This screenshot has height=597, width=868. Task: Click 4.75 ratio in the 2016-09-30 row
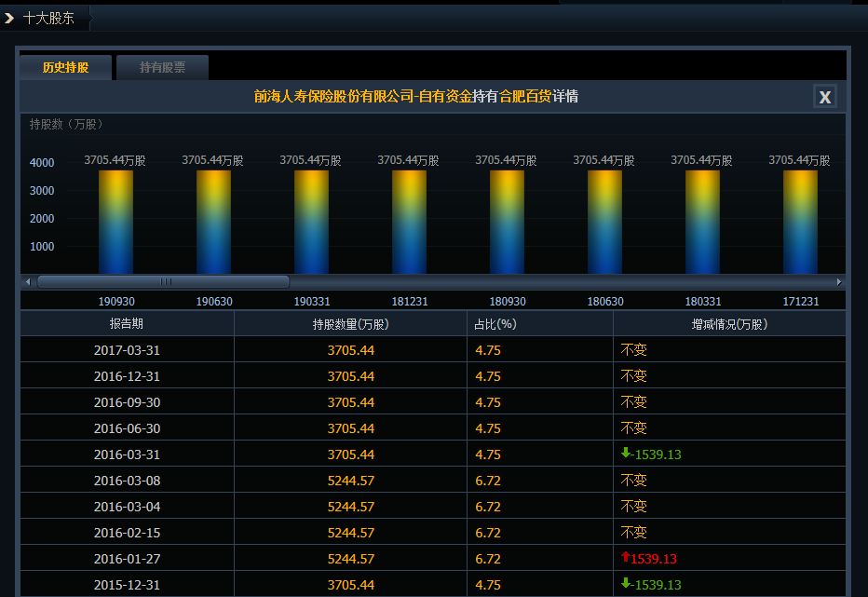tap(488, 402)
